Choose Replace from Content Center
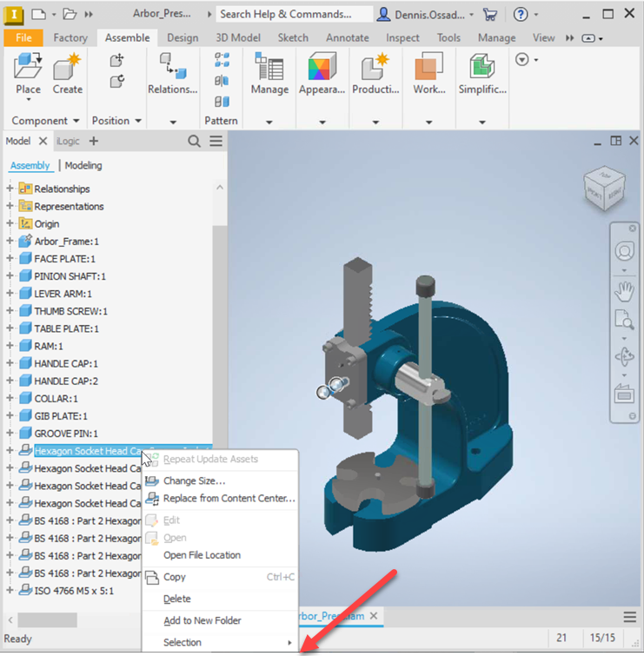The height and width of the screenshot is (656, 644). (220, 499)
